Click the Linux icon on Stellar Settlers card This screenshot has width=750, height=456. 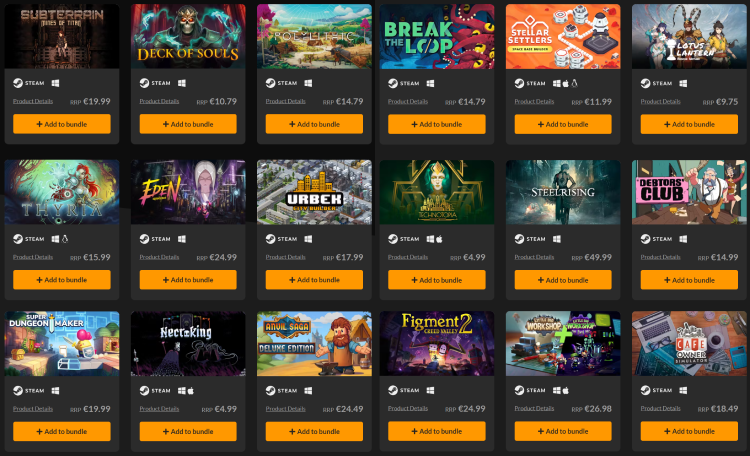tap(574, 83)
